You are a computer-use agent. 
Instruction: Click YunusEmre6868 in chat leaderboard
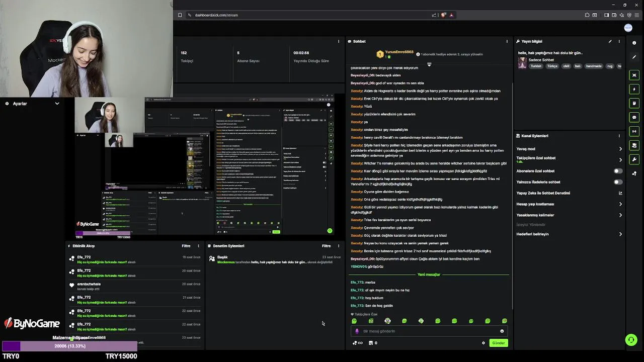[x=399, y=52]
